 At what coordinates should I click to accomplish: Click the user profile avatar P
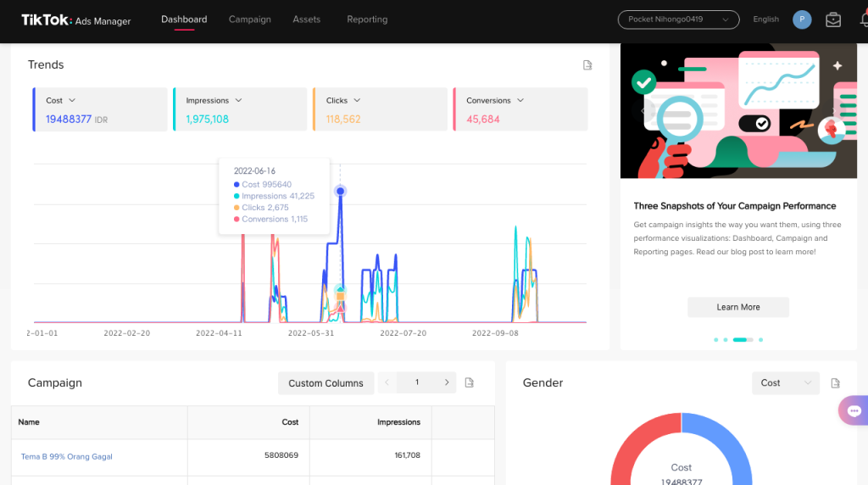(802, 20)
